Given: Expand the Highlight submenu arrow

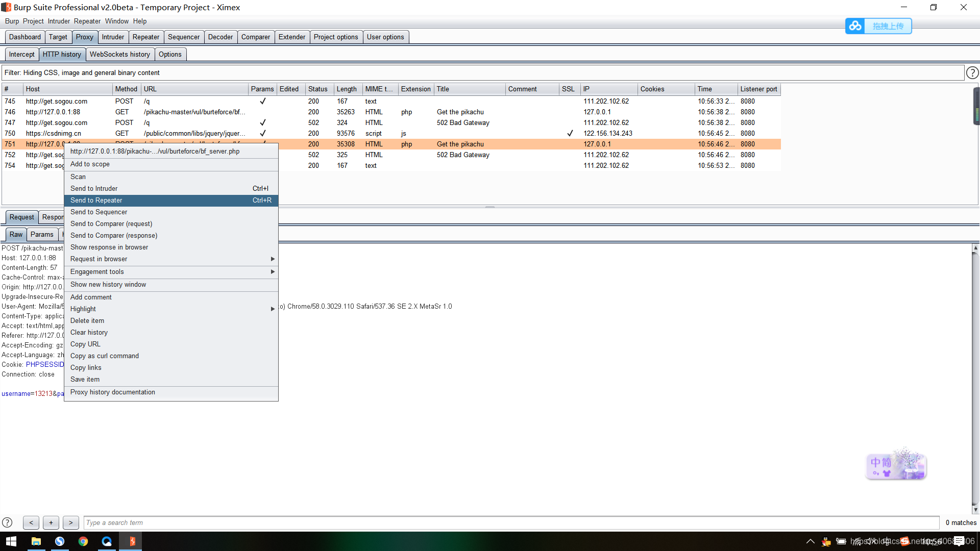Looking at the screenshot, I should 273,308.
